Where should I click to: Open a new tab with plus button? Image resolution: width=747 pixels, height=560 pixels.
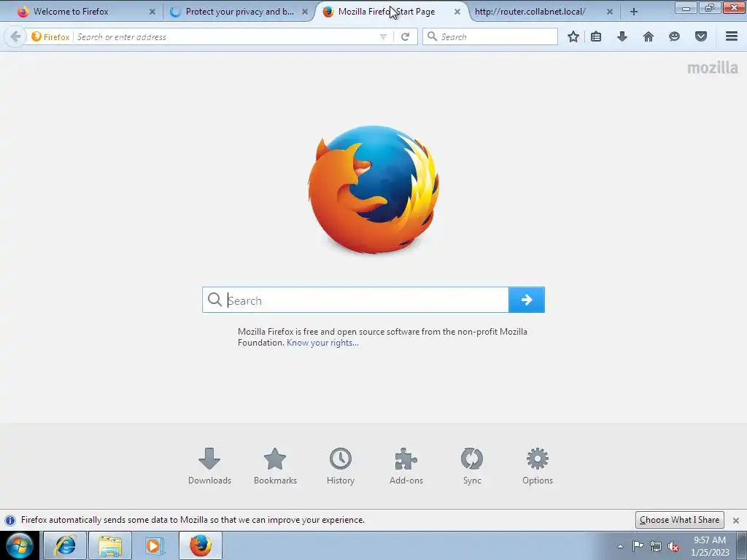pyautogui.click(x=634, y=12)
